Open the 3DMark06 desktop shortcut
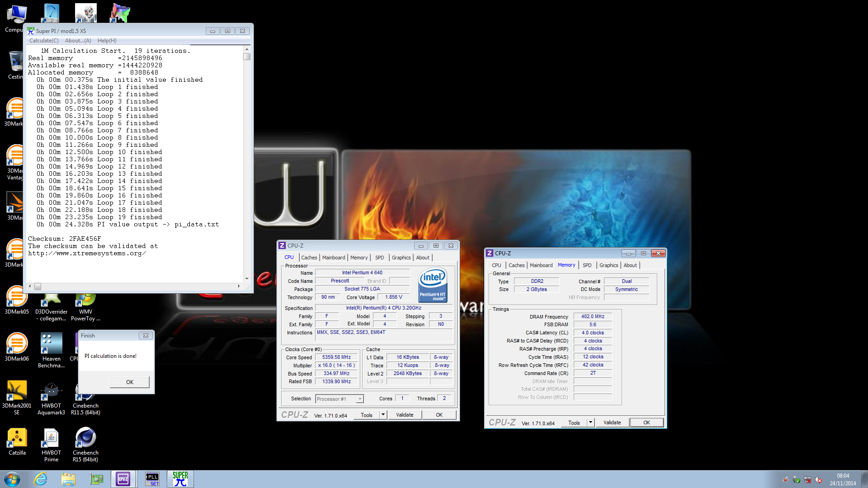The height and width of the screenshot is (488, 868). 17,347
